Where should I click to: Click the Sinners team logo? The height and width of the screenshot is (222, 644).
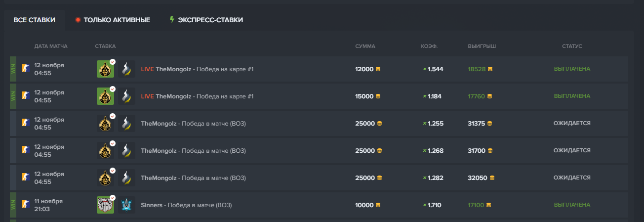point(105,205)
